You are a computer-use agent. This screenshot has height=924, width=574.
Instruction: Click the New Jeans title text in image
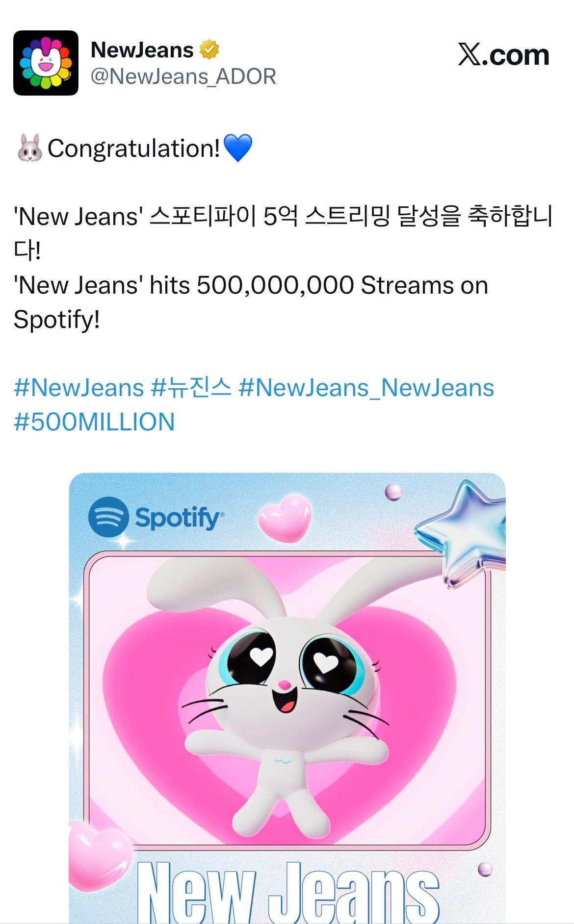click(288, 892)
